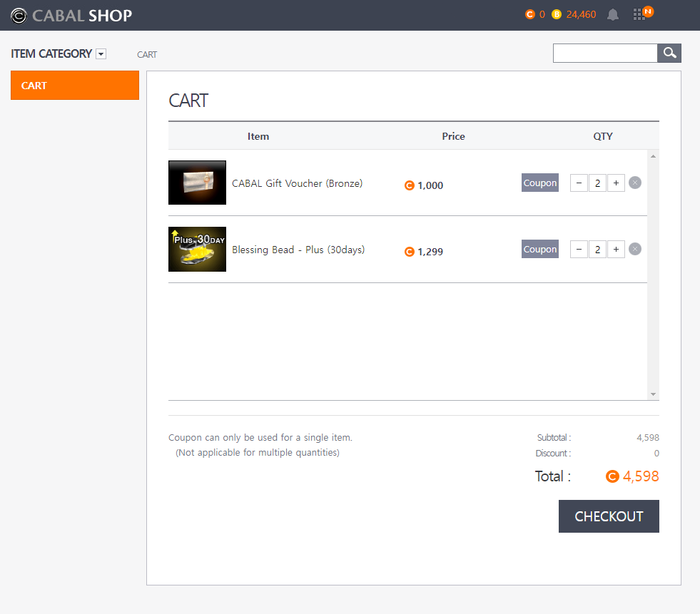Click the QTY column header
The width and height of the screenshot is (700, 614).
click(603, 136)
